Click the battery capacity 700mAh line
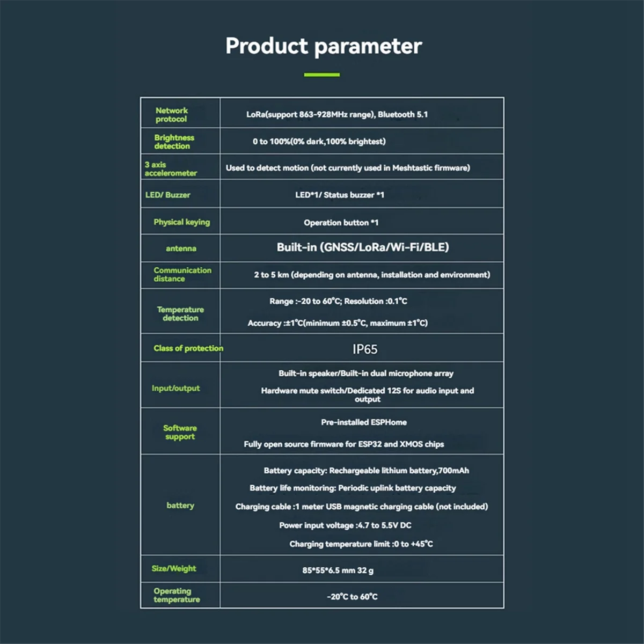The height and width of the screenshot is (644, 644). point(366,471)
